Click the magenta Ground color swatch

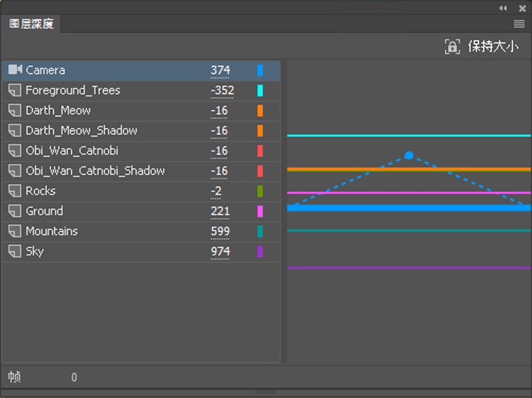260,211
